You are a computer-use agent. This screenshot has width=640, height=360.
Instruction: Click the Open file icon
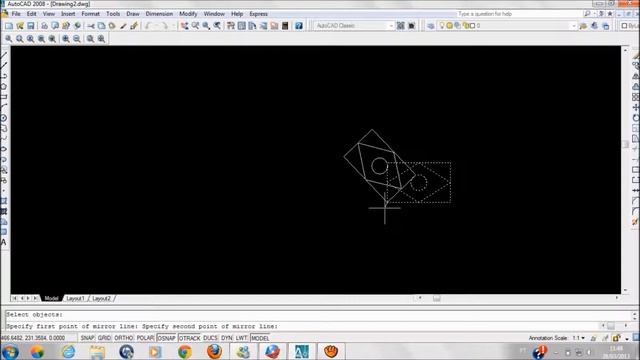coord(20,26)
